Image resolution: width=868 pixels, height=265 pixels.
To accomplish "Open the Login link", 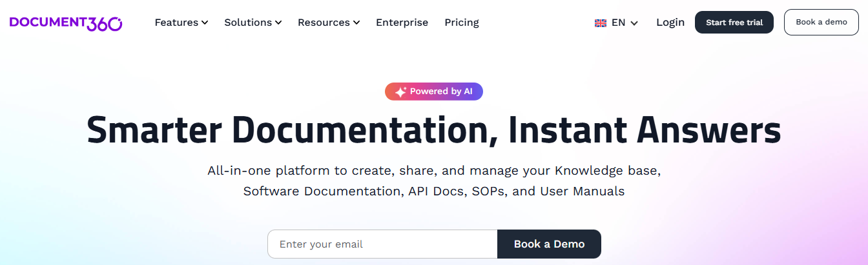I will point(670,23).
